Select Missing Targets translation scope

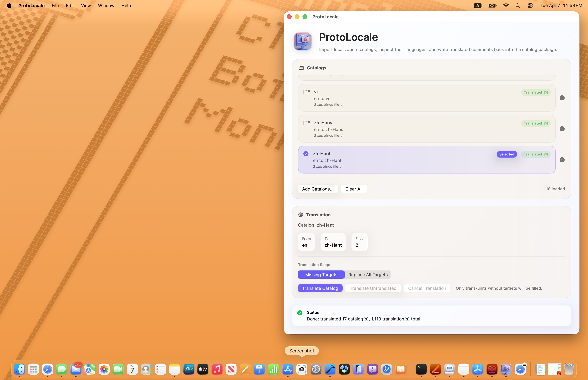click(x=321, y=275)
